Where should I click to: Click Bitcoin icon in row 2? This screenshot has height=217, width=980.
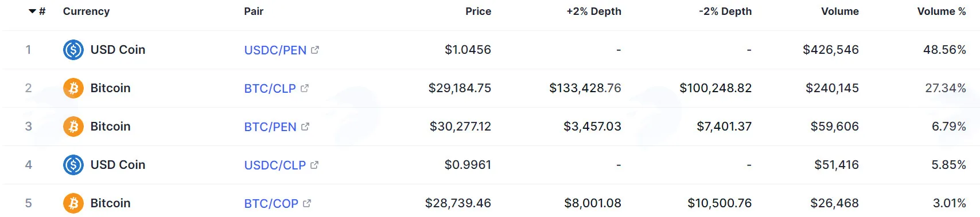(73, 88)
